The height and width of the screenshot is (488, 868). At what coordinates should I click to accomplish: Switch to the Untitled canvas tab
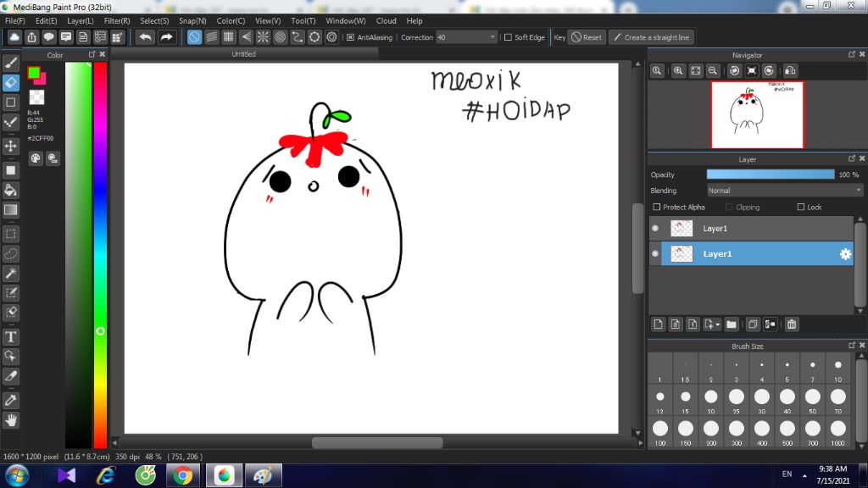(x=243, y=54)
